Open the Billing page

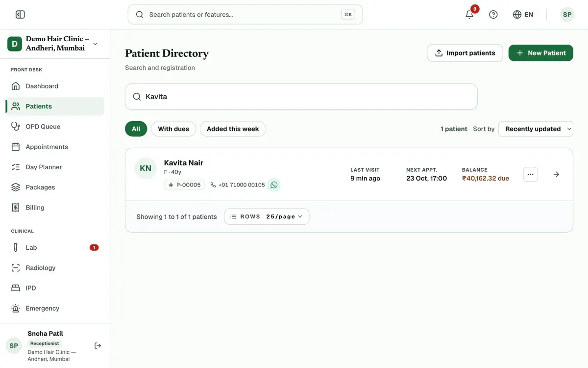coord(55,208)
